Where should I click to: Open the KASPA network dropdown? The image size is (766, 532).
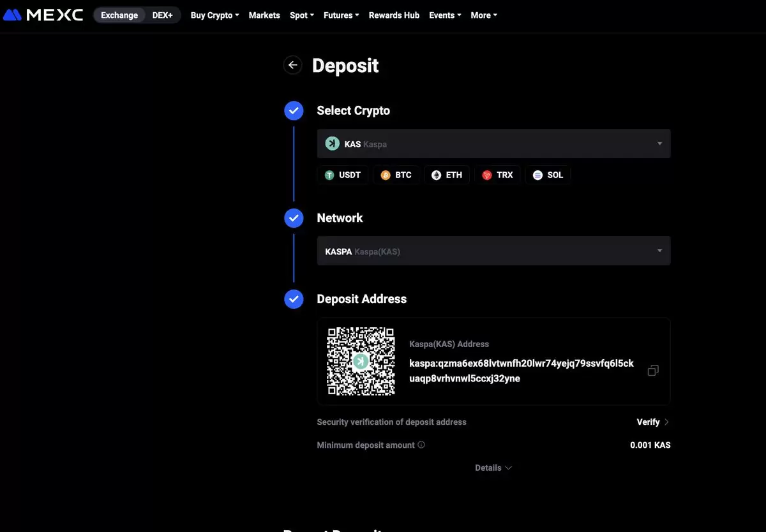[x=493, y=251]
